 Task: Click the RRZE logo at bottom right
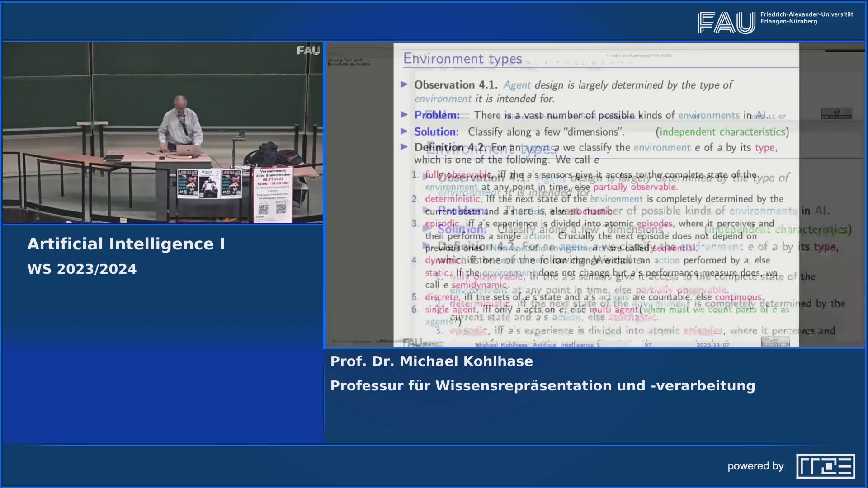825,466
